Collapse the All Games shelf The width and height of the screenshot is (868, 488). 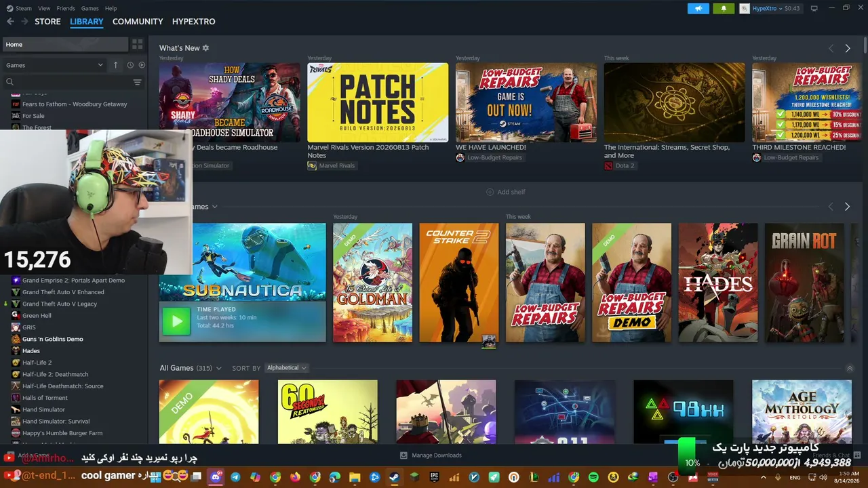pyautogui.click(x=850, y=368)
